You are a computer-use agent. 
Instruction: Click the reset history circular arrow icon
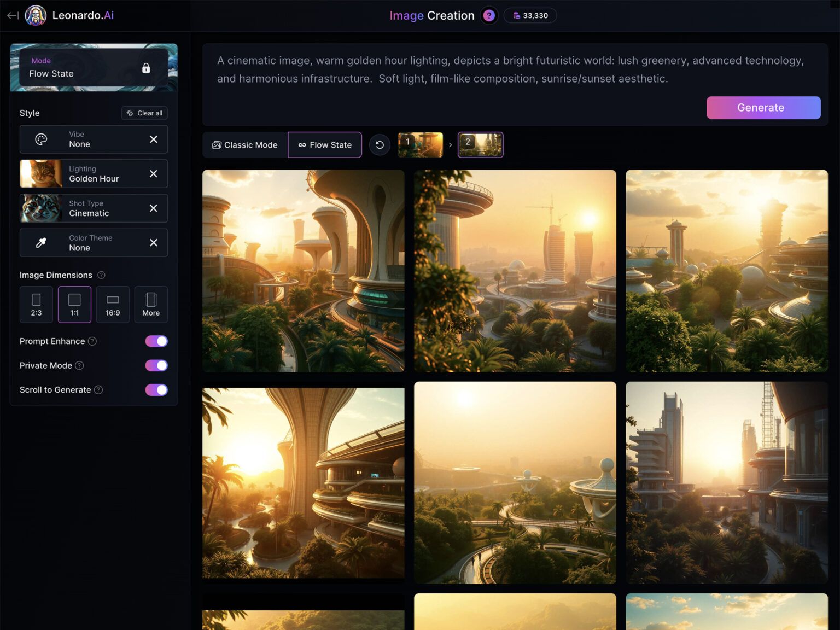tap(380, 145)
